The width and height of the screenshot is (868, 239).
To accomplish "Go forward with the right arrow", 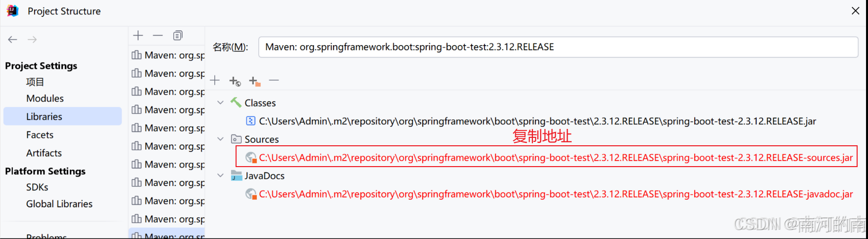I will click(32, 40).
